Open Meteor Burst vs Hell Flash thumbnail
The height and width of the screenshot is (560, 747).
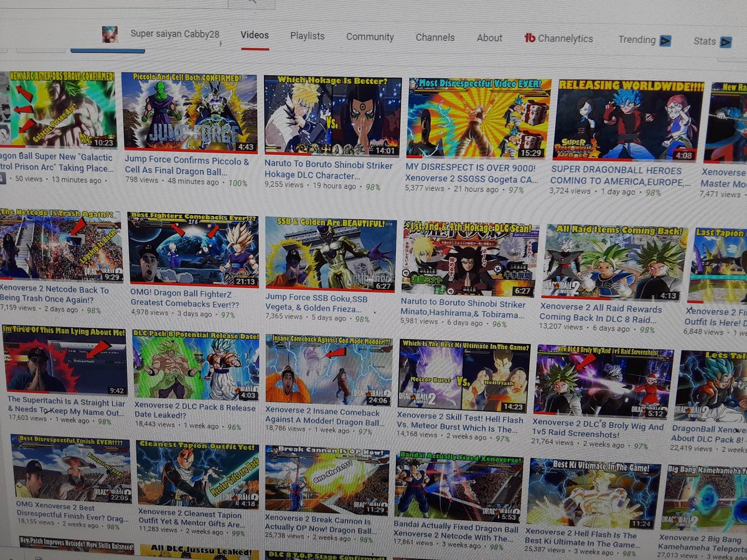(x=464, y=375)
